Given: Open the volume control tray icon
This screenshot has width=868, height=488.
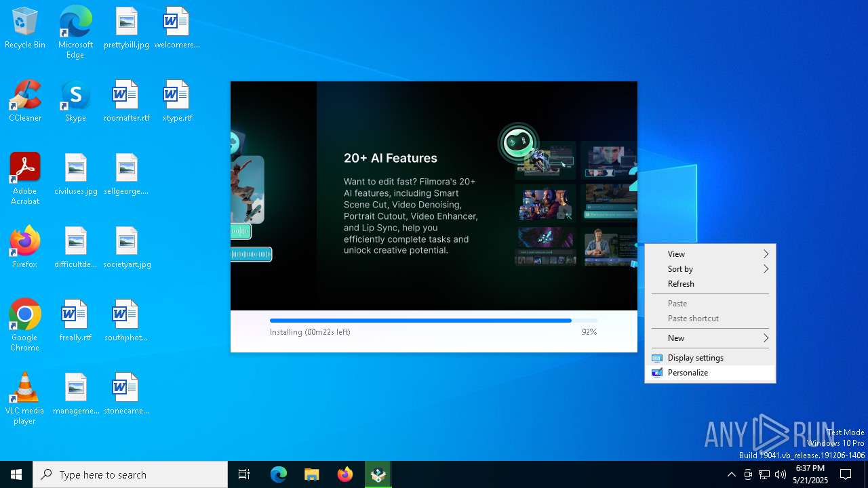Looking at the screenshot, I should tap(781, 474).
